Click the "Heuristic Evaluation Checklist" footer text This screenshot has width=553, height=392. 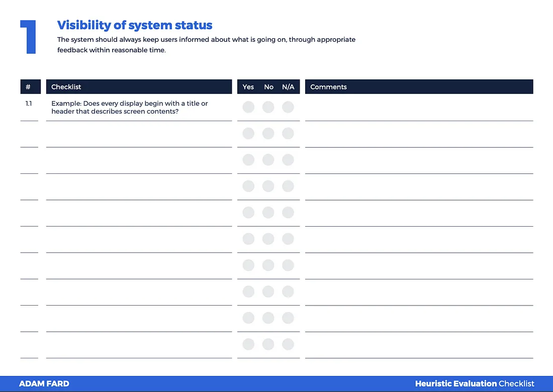(475, 383)
